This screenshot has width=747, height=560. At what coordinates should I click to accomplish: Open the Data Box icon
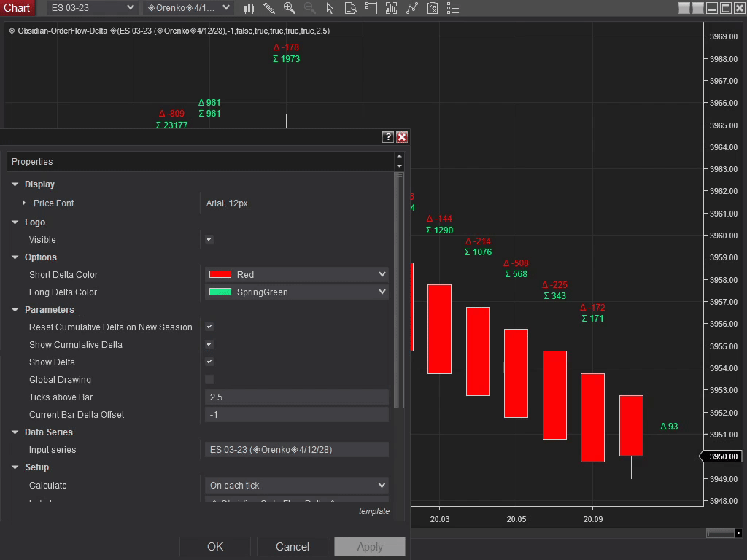[x=351, y=8]
